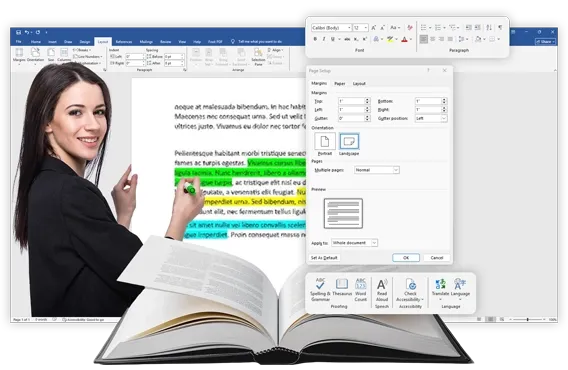
Task: Toggle Italic formatting
Action: click(324, 39)
